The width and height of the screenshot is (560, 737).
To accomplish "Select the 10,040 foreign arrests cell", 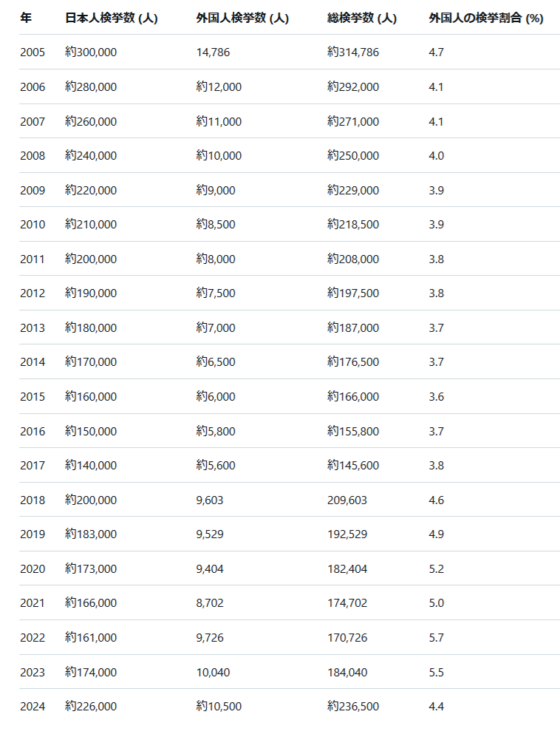I will coord(213,673).
